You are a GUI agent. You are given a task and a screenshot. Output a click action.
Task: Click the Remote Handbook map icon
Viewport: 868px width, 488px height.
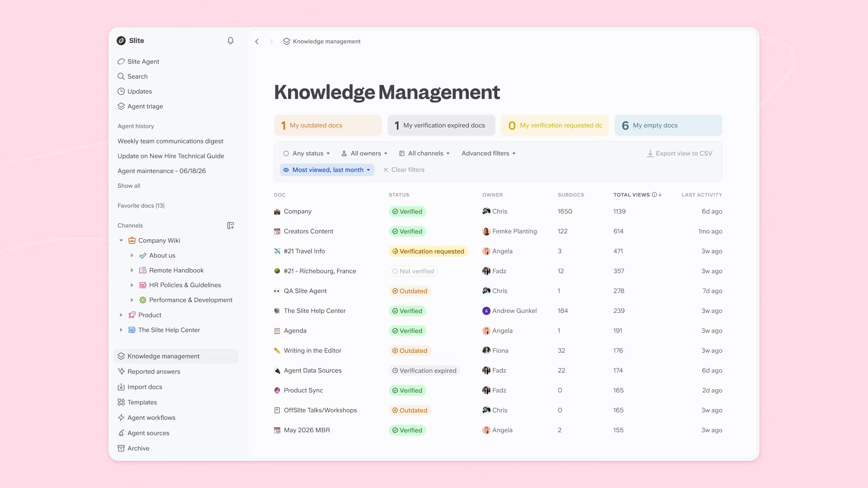[143, 270]
